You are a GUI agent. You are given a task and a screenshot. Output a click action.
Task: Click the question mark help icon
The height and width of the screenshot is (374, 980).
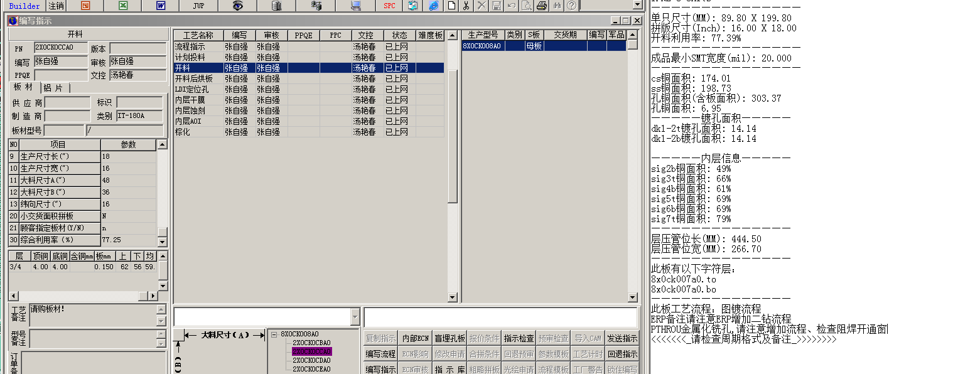coord(571,6)
